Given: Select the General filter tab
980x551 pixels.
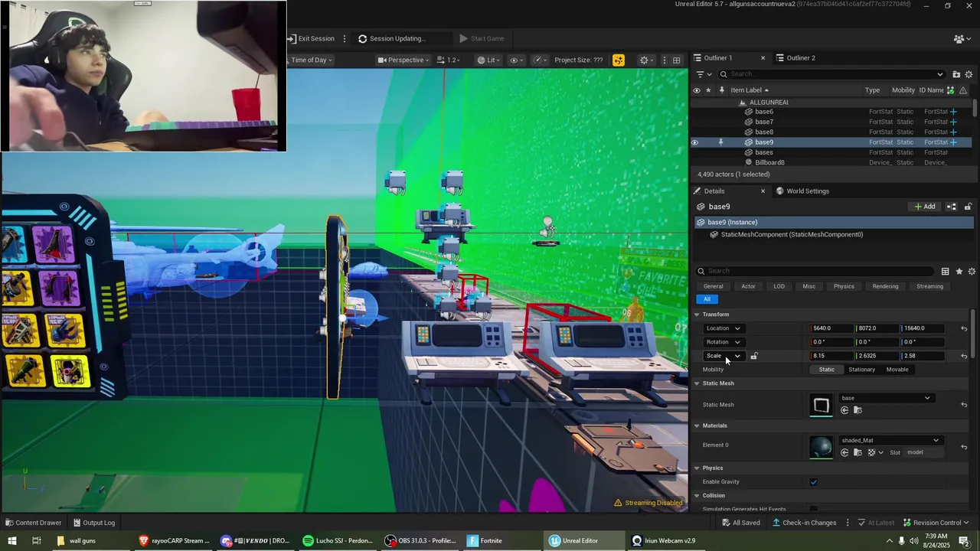Looking at the screenshot, I should point(713,286).
